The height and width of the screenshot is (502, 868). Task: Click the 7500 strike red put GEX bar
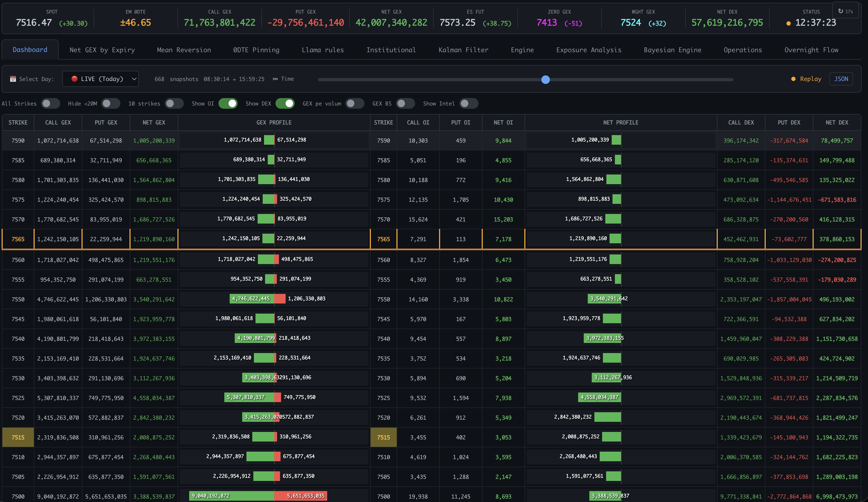(x=301, y=496)
